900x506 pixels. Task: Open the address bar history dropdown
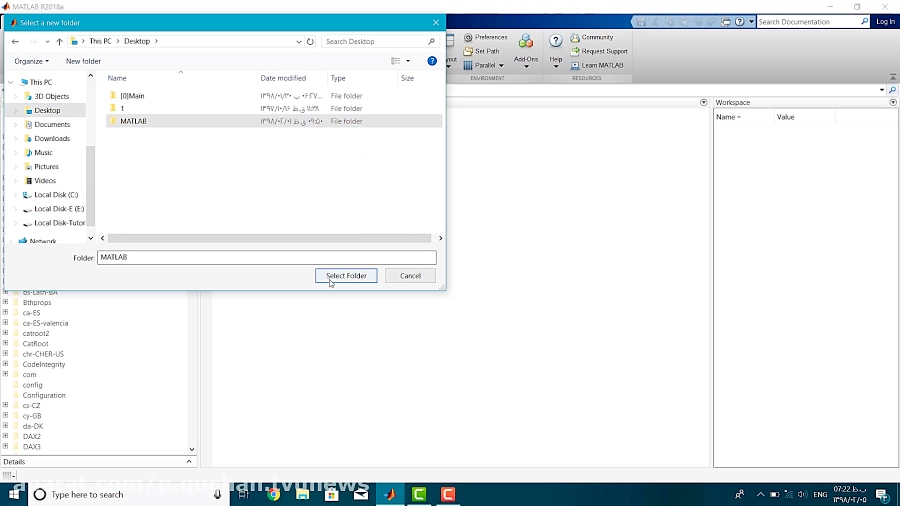(x=298, y=41)
